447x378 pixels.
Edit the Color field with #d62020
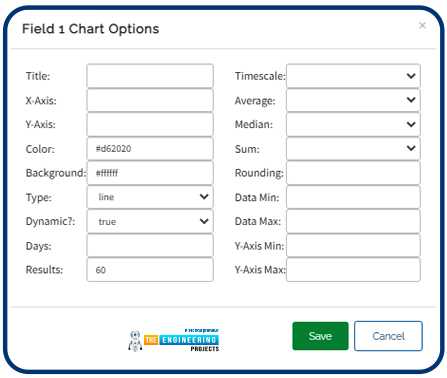150,148
